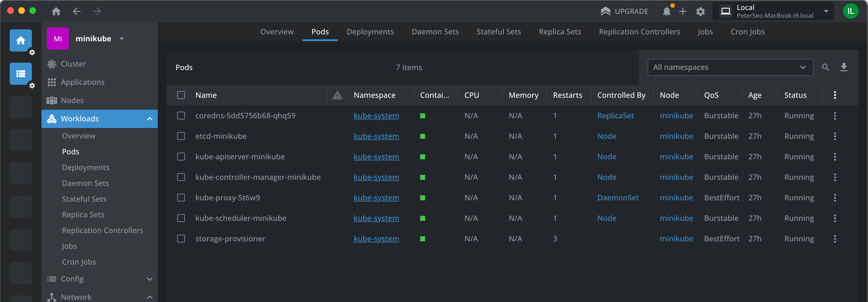Check the storage-provisioner pod checkbox
Screen dimensions: 868x302
(x=181, y=239)
